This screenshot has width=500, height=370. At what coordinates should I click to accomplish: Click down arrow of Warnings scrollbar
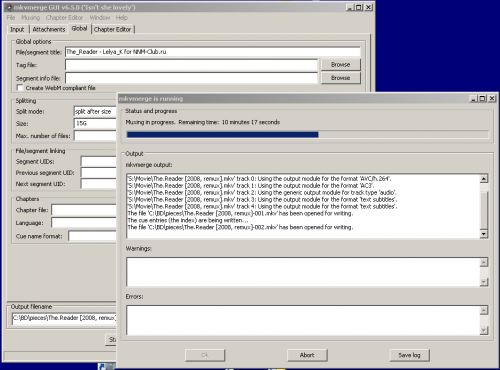coord(484,282)
